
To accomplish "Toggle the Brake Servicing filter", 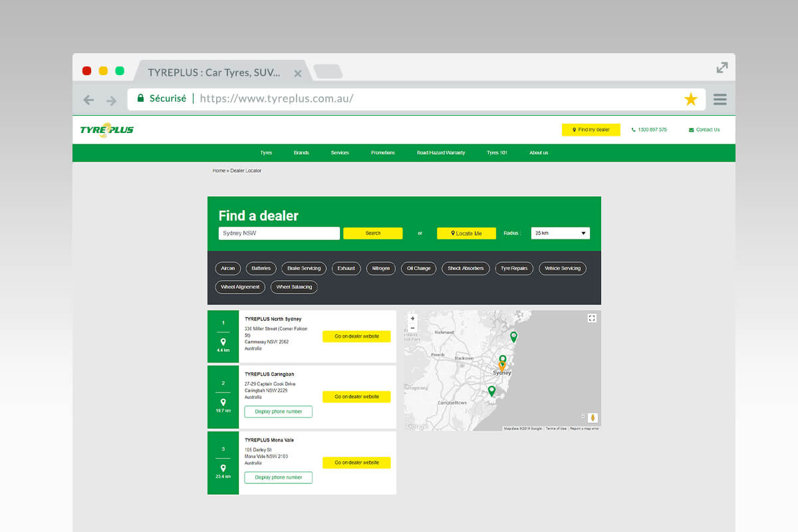I will pos(304,269).
